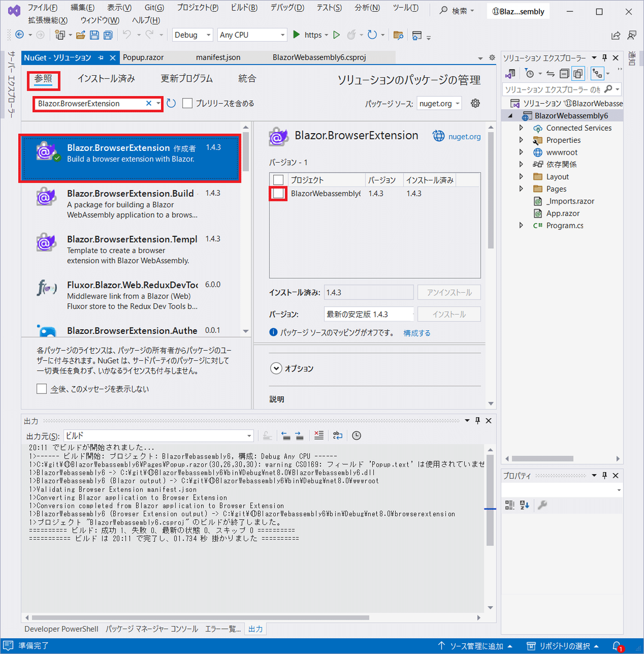This screenshot has height=654, width=644.
Task: Click the undo arrow icon
Action: point(127,35)
